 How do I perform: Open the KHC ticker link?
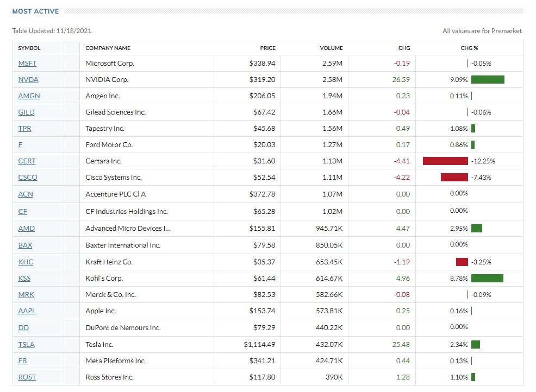[26, 262]
